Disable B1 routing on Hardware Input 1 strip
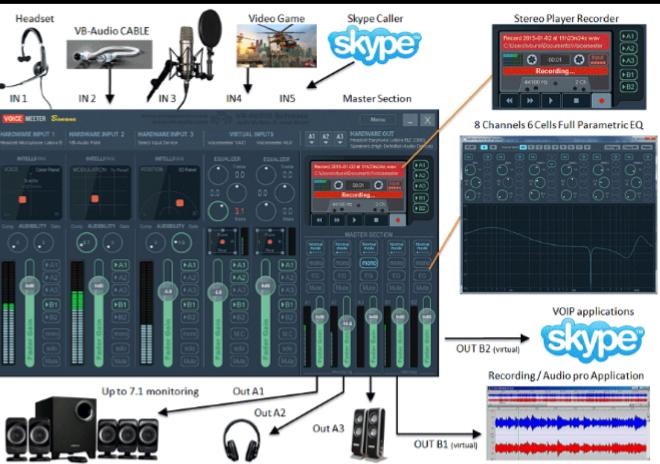660x464 pixels. click(x=51, y=304)
